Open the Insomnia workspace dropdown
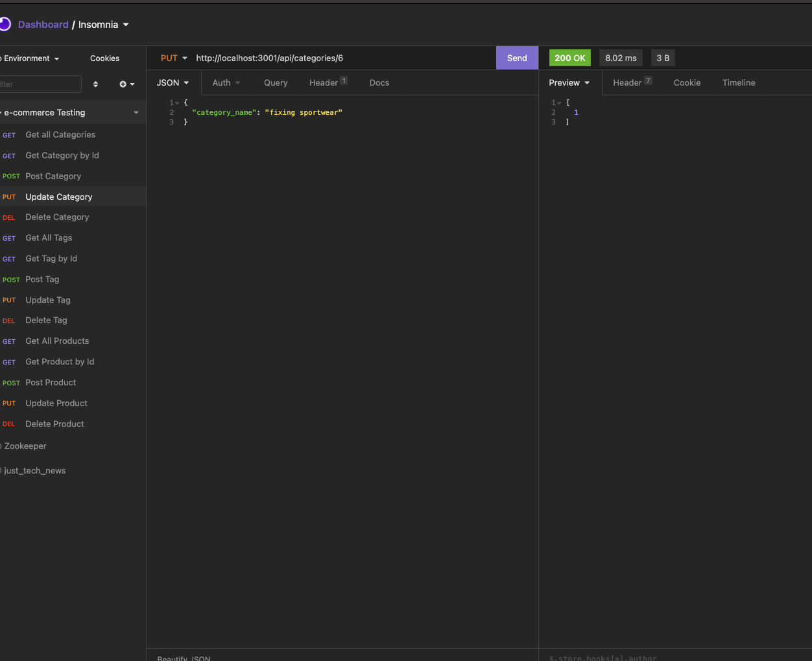The image size is (812, 661). click(104, 25)
